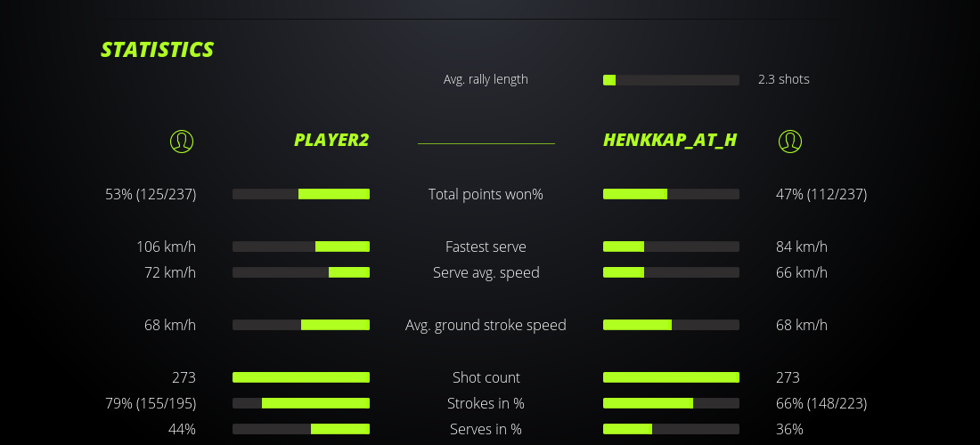This screenshot has width=980, height=445.
Task: Click PLAYER2's Fastest serve bar
Action: coord(301,247)
